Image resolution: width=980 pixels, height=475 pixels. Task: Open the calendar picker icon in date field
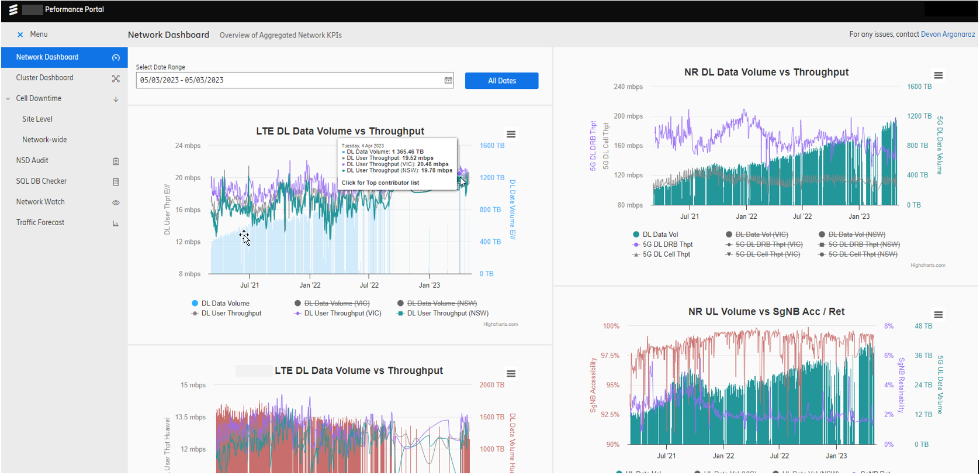click(x=448, y=80)
